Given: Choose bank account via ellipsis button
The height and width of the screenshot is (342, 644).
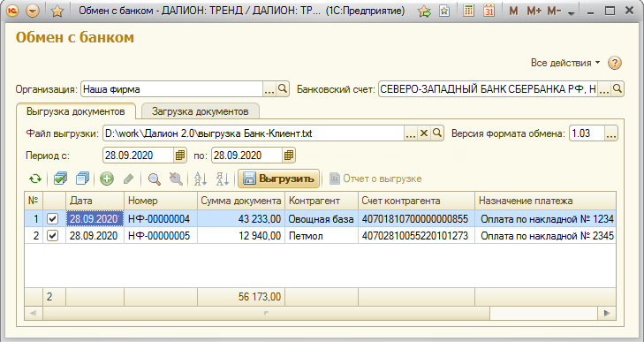Looking at the screenshot, I should click(603, 88).
